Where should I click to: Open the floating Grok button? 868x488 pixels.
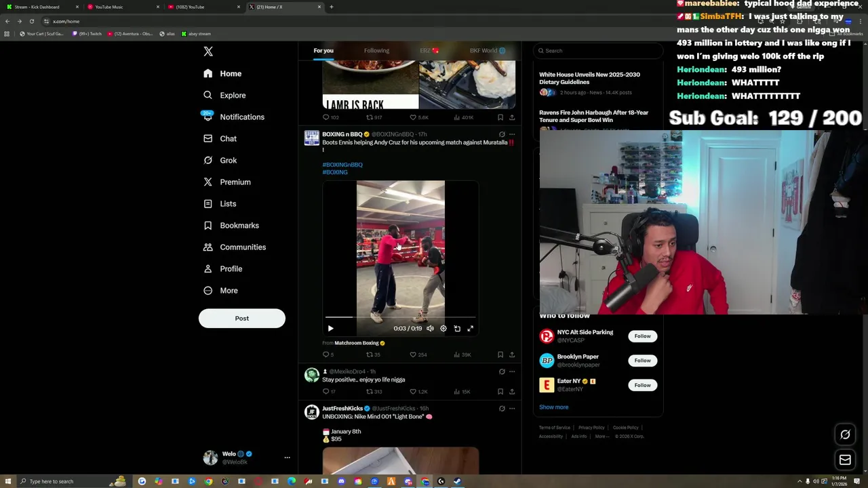click(x=845, y=434)
